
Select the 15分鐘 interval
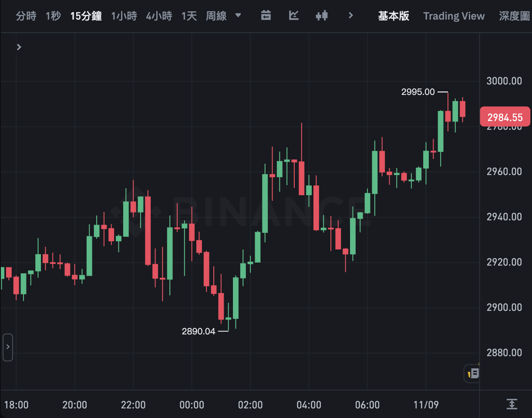click(86, 17)
